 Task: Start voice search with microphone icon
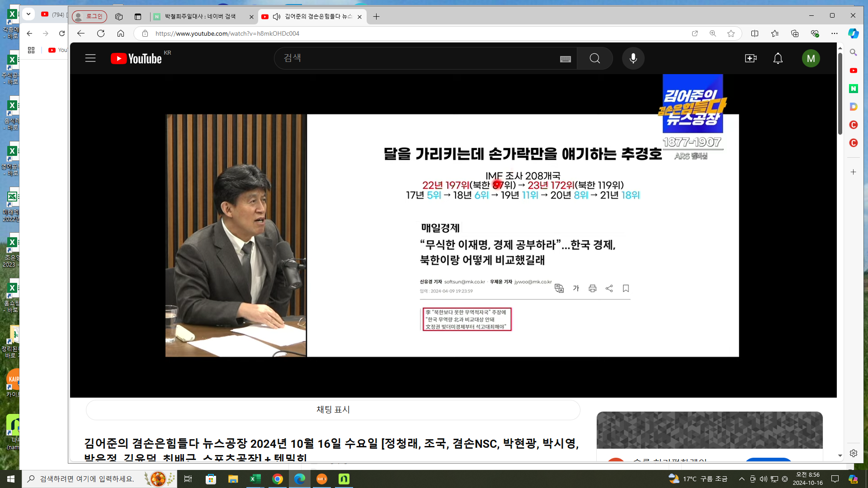pyautogui.click(x=633, y=58)
